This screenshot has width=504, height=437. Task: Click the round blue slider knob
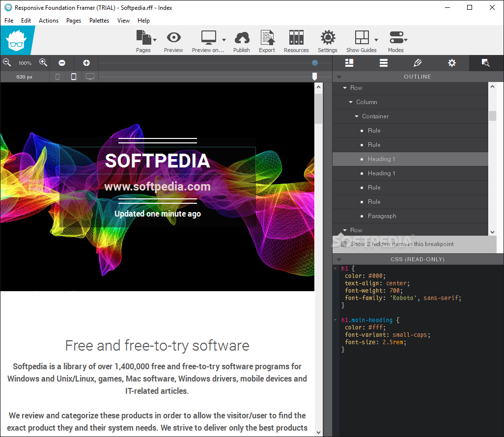[x=315, y=63]
